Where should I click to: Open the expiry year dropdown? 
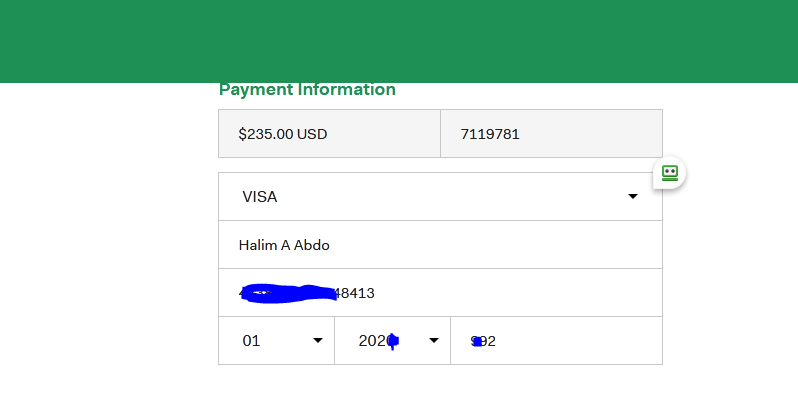click(x=392, y=341)
